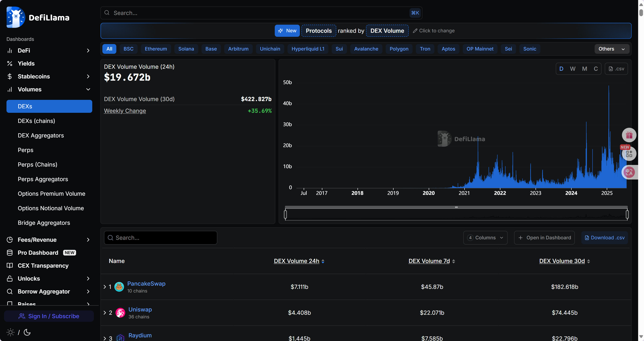644x341 pixels.
Task: Click the Borrow Aggregator magnifier icon
Action: pyautogui.click(x=10, y=291)
